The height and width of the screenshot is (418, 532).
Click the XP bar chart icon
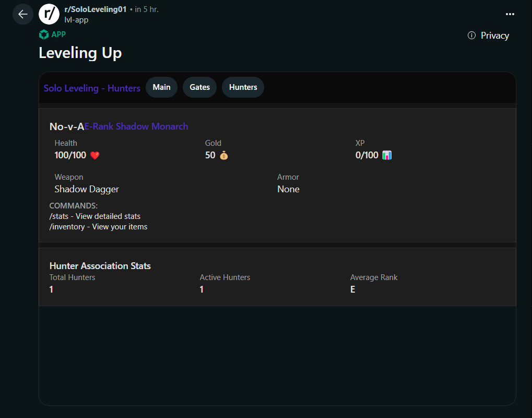387,156
